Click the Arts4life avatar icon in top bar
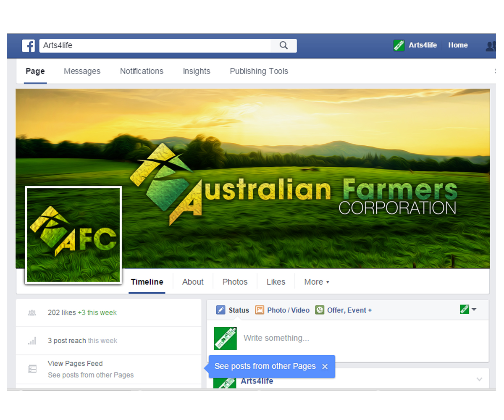The height and width of the screenshot is (420, 504). 399,45
